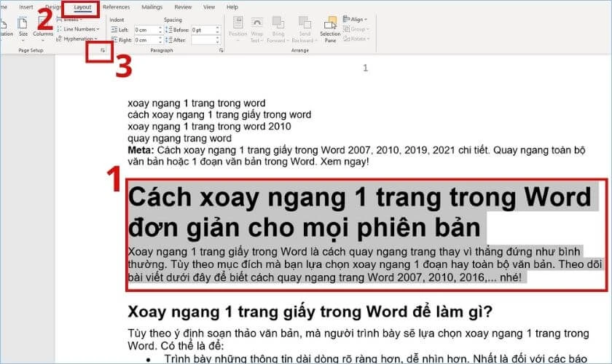This screenshot has height=364, width=612.
Task: Expand the Hyphenation dropdown
Action: pyautogui.click(x=77, y=39)
